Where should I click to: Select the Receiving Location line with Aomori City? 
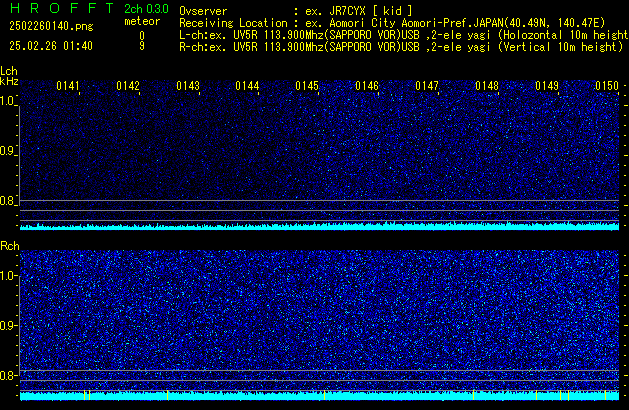tap(392, 23)
